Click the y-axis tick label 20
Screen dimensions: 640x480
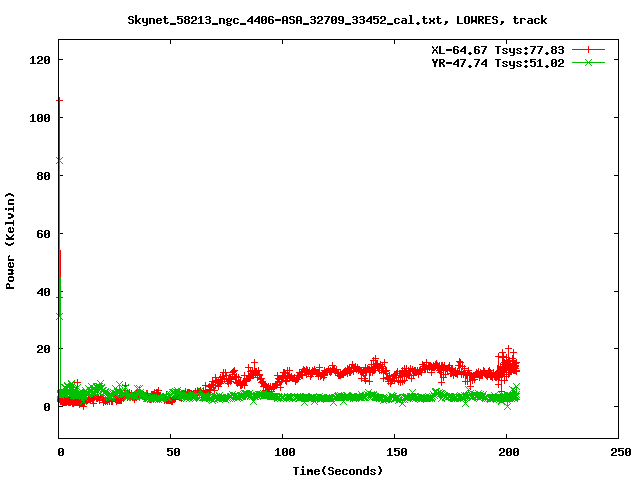tap(43, 349)
